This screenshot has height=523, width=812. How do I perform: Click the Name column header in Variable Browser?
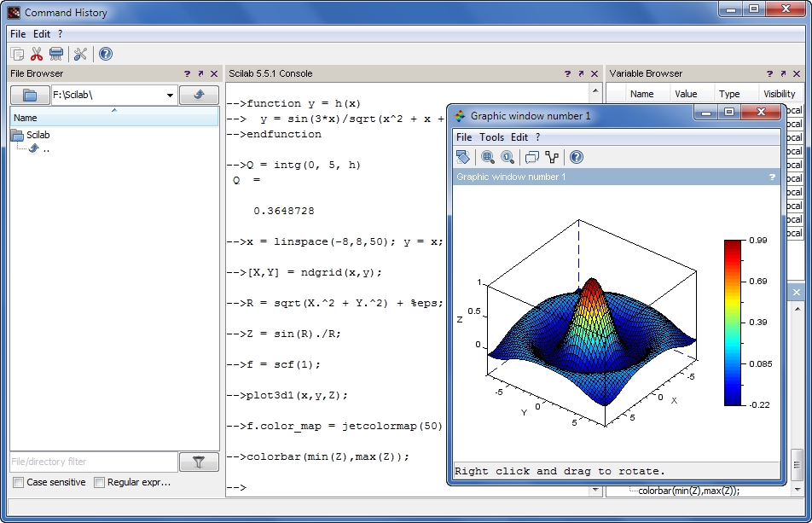(641, 94)
